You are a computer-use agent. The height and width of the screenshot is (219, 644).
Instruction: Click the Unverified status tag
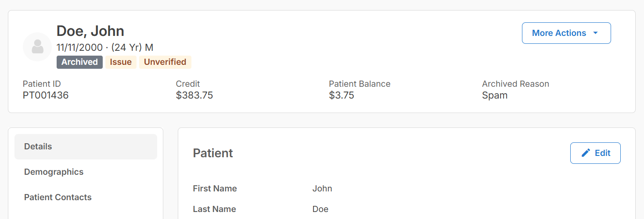pyautogui.click(x=165, y=62)
